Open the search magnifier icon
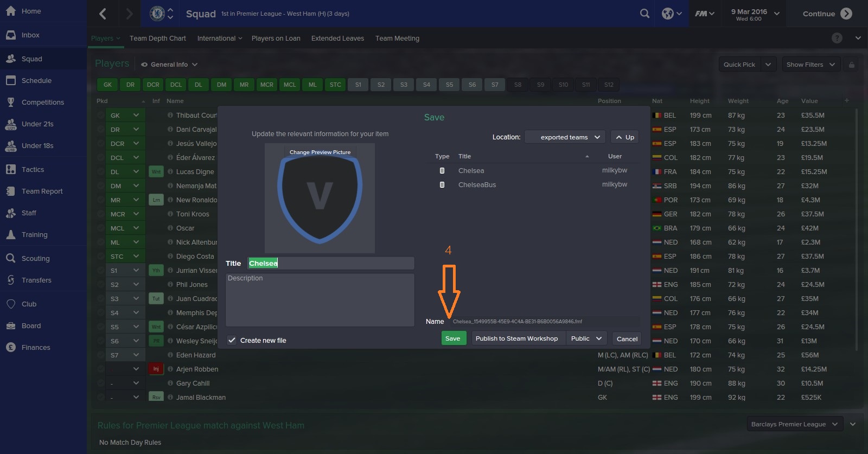 click(x=644, y=14)
